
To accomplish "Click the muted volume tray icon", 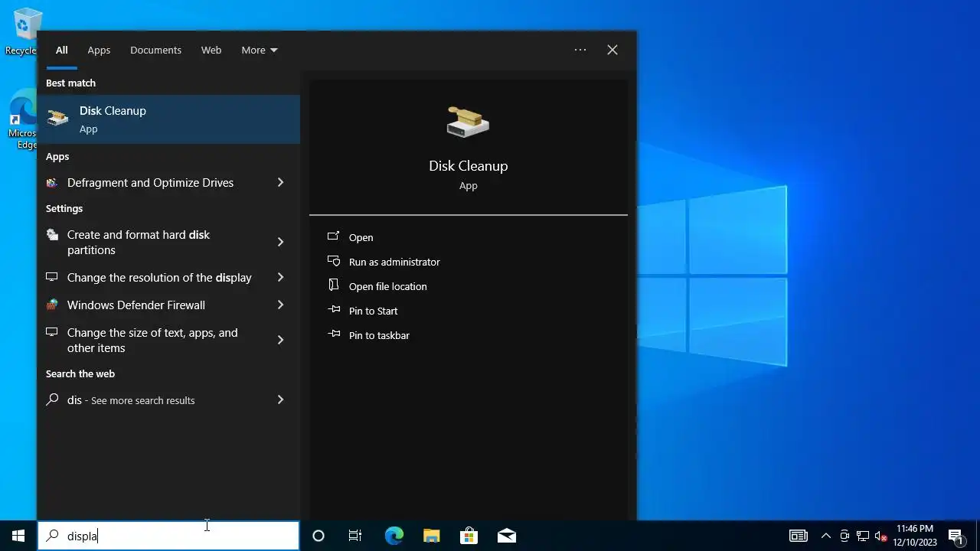I will point(881,536).
